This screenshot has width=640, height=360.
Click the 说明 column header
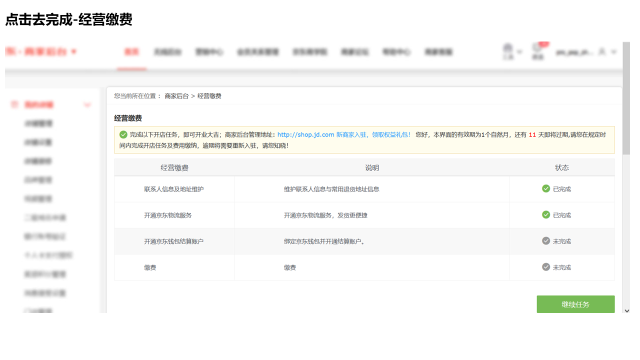[x=372, y=167]
